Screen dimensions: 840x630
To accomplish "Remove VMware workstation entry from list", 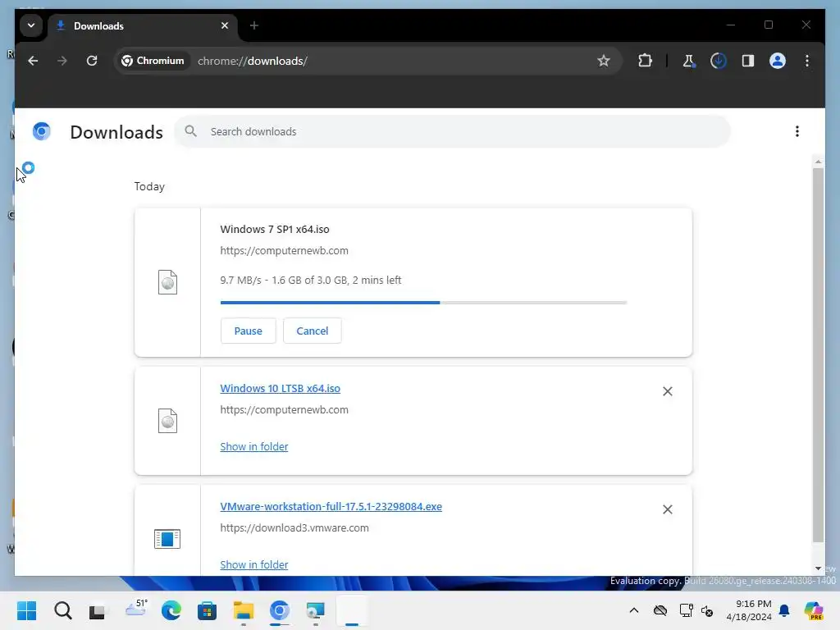I will tap(668, 509).
